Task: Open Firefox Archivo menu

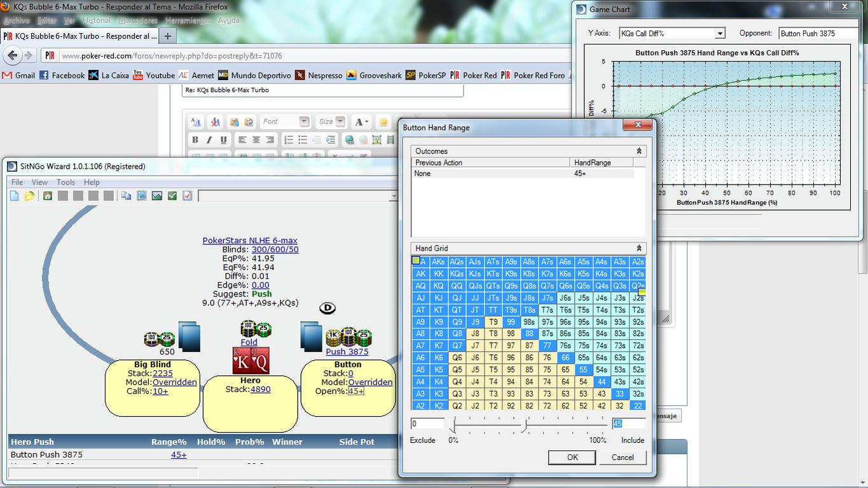Action: click(x=17, y=20)
